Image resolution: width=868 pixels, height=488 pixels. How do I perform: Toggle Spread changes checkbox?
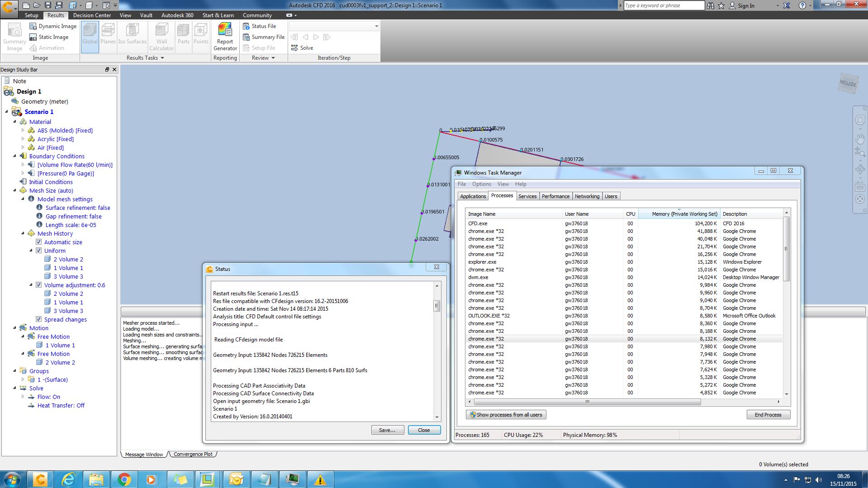39,319
